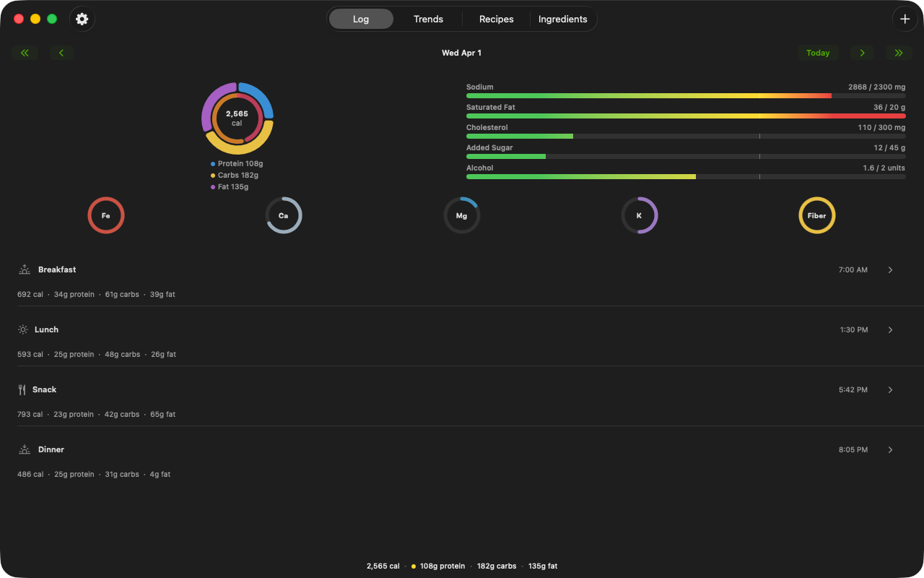Click the Dinner sunset icon
Viewport: 924px width, 578px height.
point(25,449)
